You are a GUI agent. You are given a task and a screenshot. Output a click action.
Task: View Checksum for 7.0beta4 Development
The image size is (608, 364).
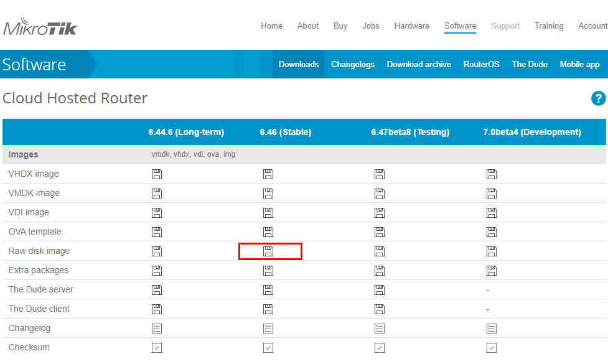491,348
